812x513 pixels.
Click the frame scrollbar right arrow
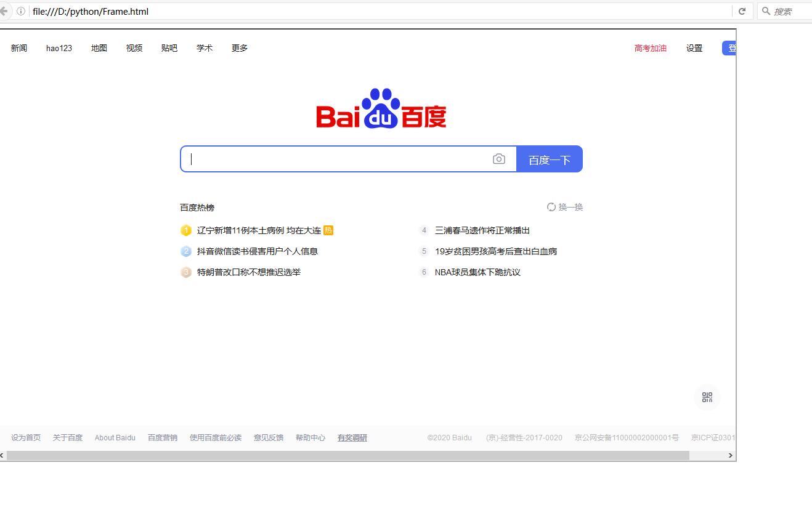point(731,456)
